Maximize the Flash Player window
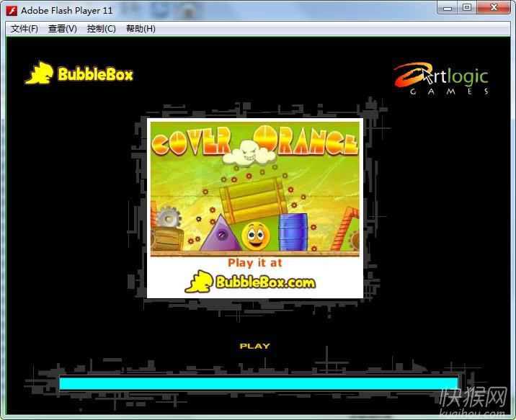The width and height of the screenshot is (516, 420). pos(467,8)
